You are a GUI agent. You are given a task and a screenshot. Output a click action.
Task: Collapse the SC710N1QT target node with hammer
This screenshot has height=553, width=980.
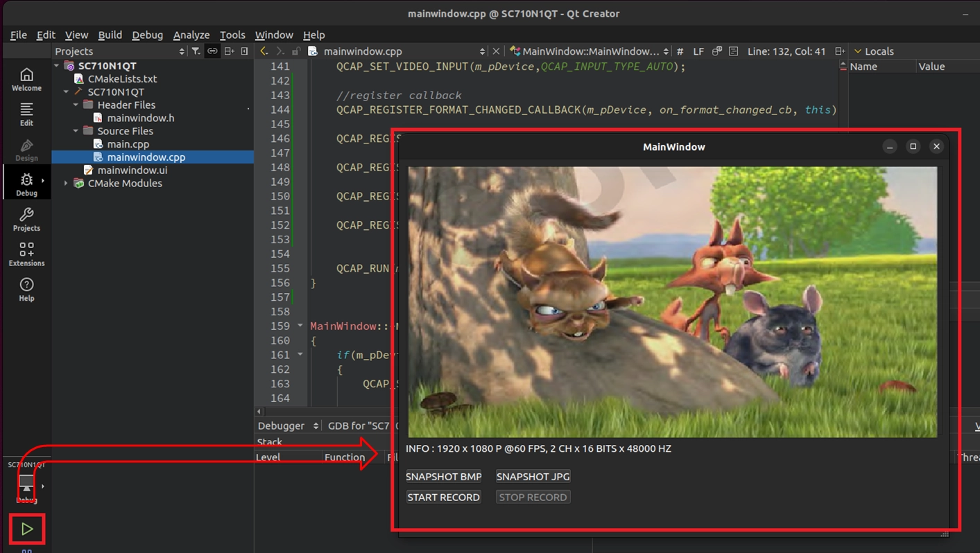[x=66, y=91]
